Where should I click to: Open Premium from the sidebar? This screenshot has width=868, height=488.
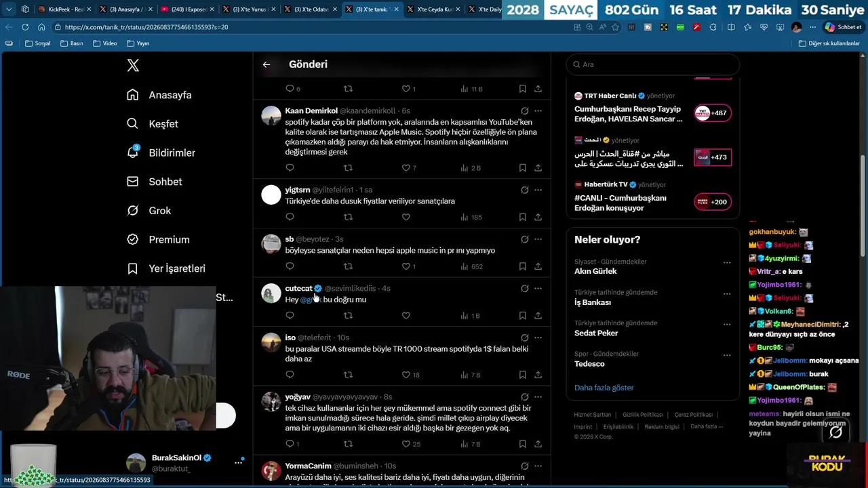click(159, 239)
